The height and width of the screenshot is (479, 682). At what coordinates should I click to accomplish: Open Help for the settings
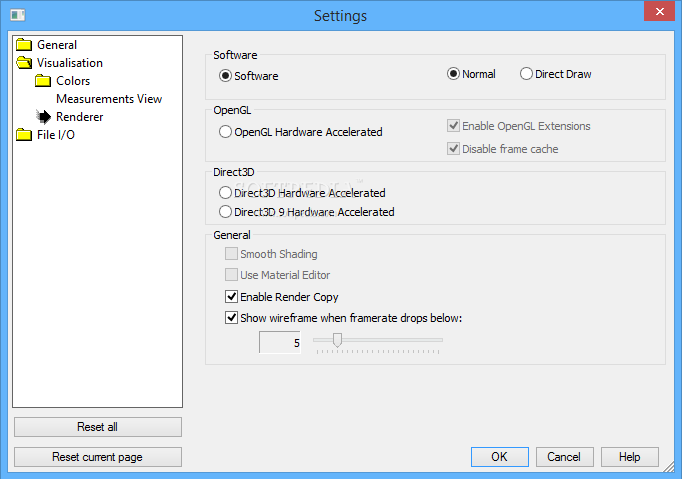point(630,457)
